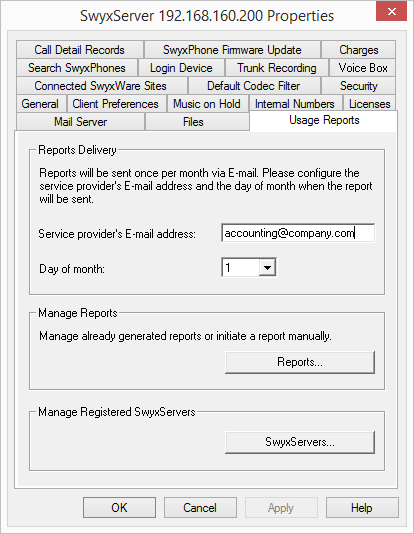Expand the Day of month dropdown
Viewport: 414px width, 534px height.
267,268
